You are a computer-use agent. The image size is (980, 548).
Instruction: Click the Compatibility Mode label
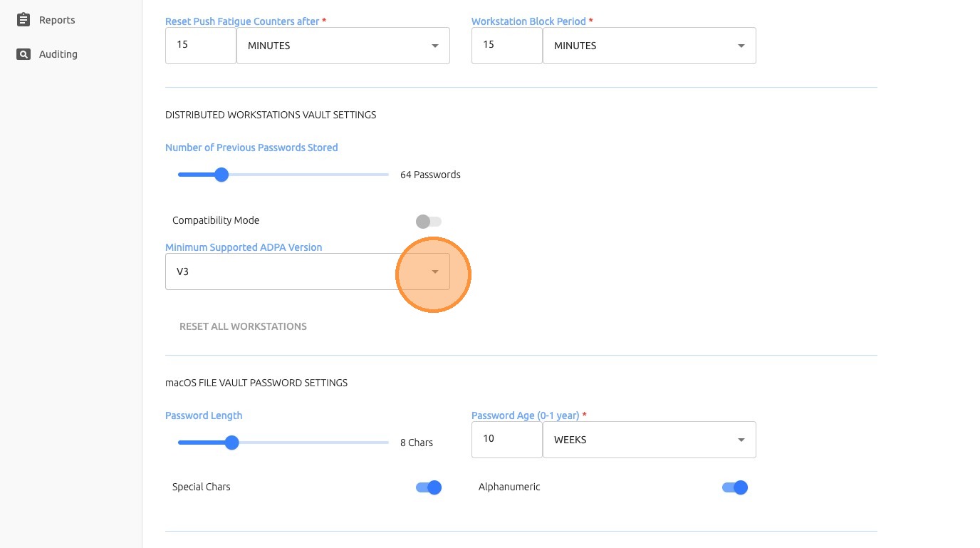(216, 220)
